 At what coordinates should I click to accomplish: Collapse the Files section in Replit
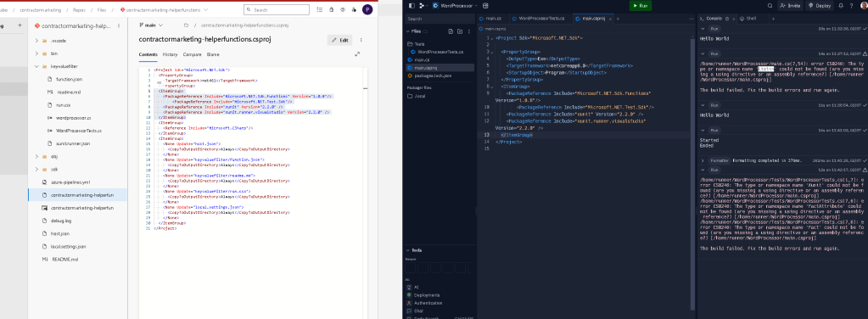408,31
